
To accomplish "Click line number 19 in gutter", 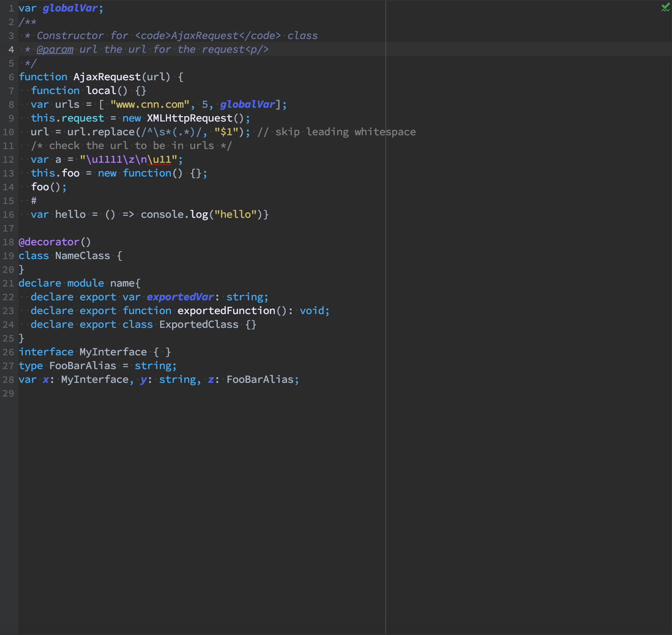I will pyautogui.click(x=8, y=256).
